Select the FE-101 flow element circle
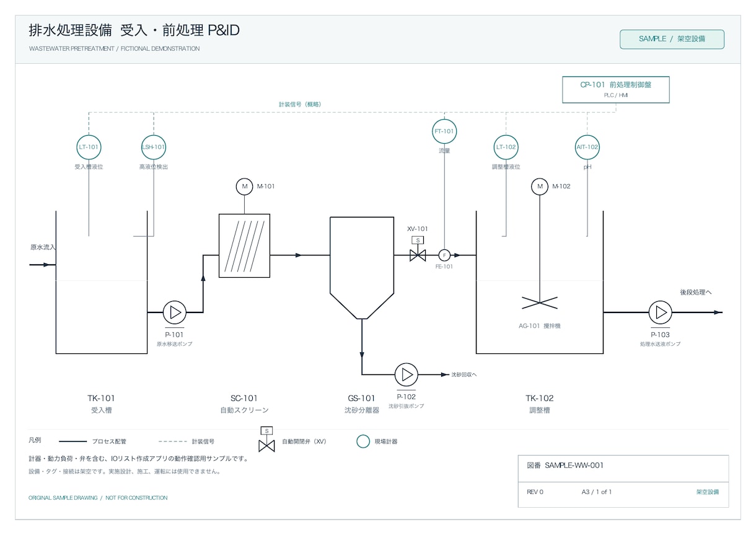This screenshot has width=756, height=535. pyautogui.click(x=444, y=255)
